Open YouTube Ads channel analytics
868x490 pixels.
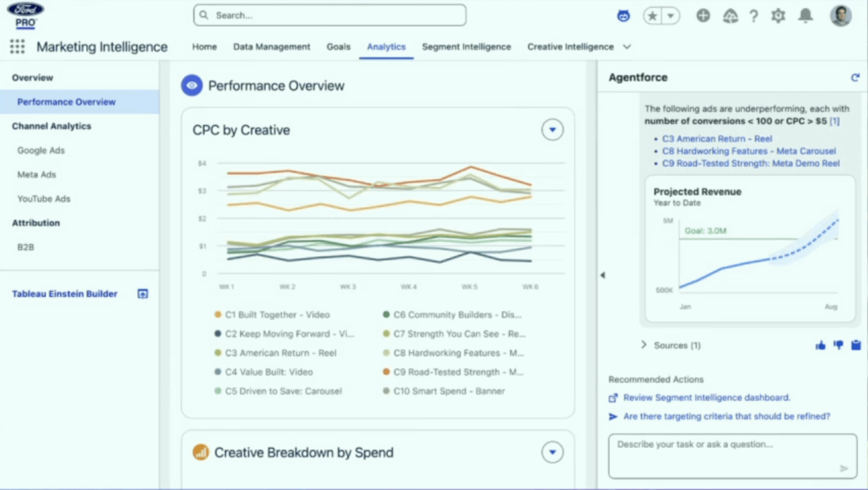click(x=44, y=199)
